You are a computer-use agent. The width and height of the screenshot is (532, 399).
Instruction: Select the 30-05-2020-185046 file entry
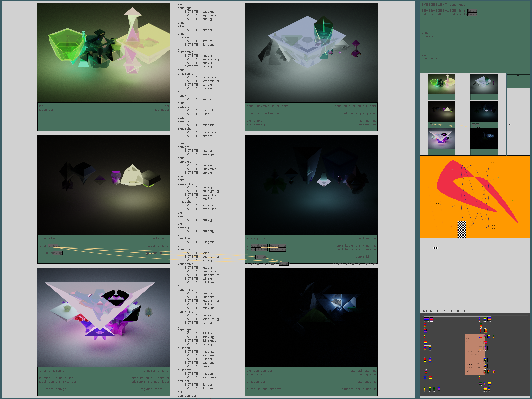(x=449, y=14)
